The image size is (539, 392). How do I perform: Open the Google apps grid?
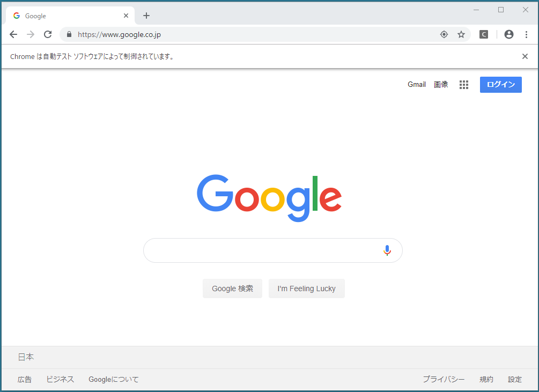(x=464, y=85)
